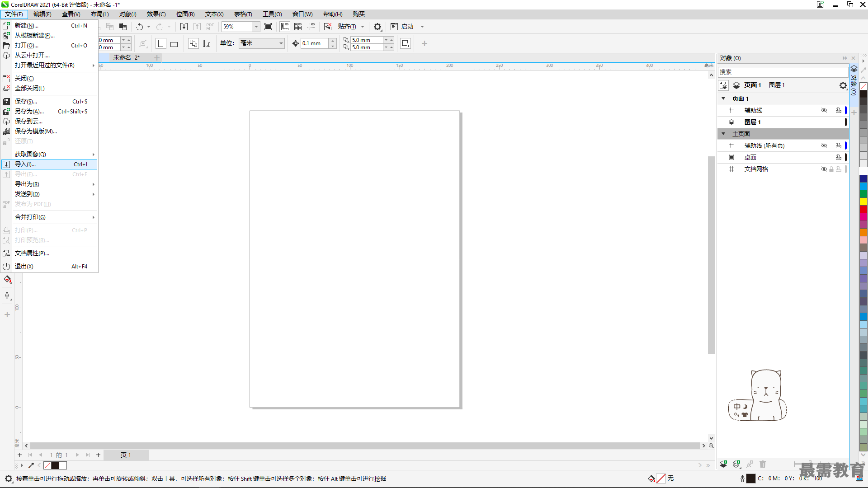The image size is (868, 488).
Task: Select the yellow swatch in the color palette
Action: click(x=863, y=202)
